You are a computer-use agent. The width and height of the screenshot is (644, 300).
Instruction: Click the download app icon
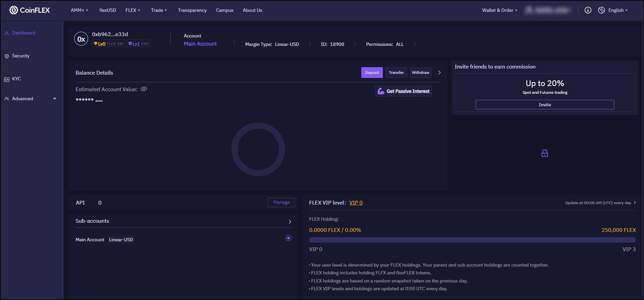click(x=588, y=10)
